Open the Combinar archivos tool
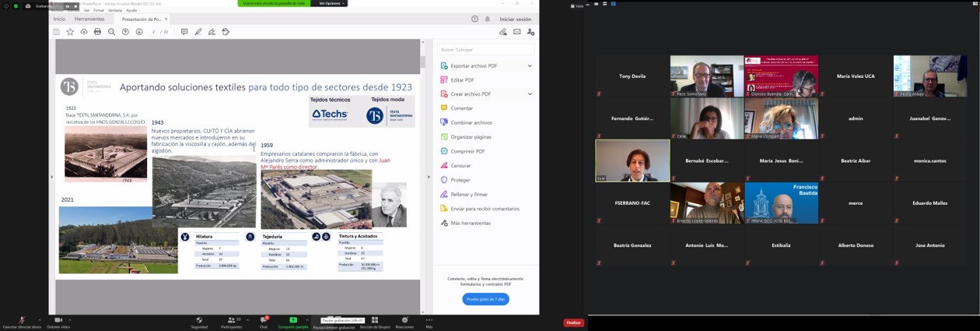The height and width of the screenshot is (331, 980). click(x=471, y=122)
